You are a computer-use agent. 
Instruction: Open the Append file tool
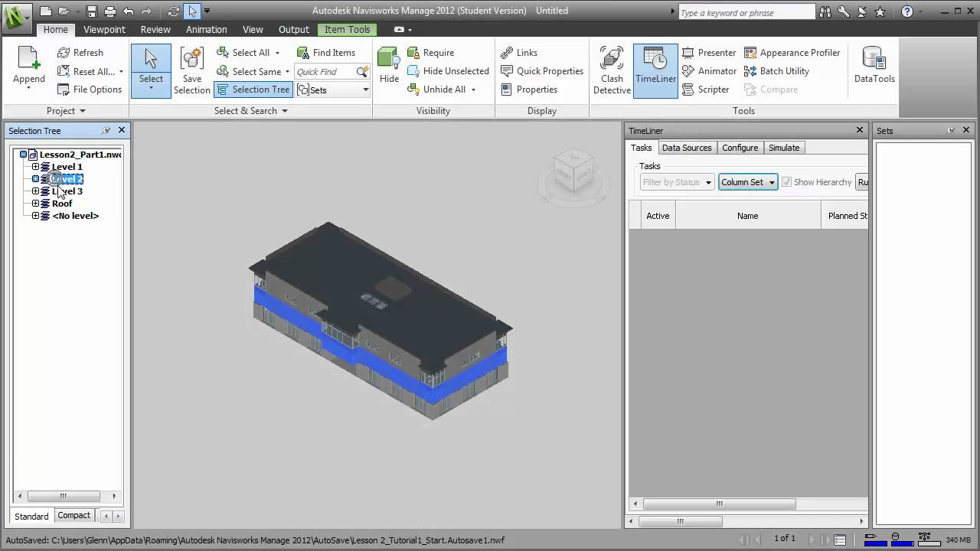[x=28, y=69]
